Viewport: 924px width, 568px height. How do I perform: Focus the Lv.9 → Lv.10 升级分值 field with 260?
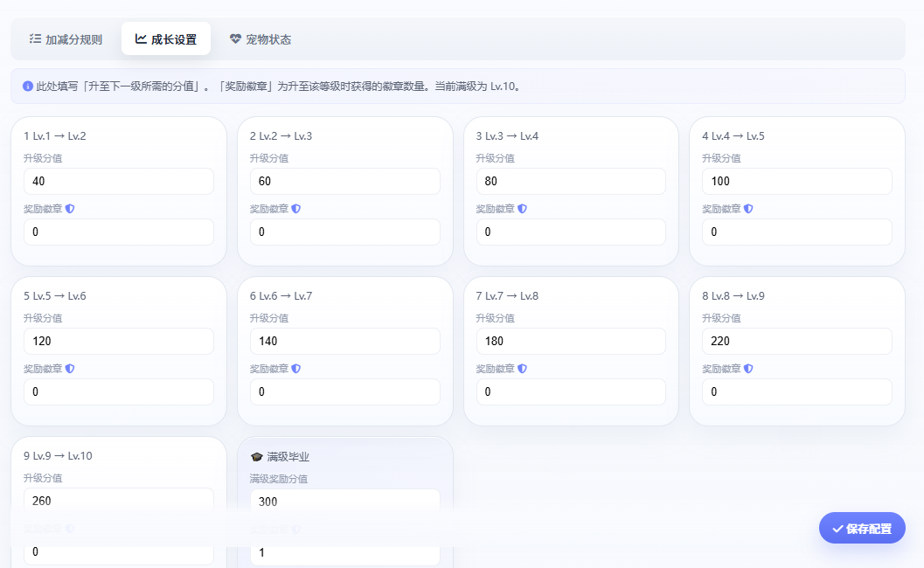click(x=118, y=501)
